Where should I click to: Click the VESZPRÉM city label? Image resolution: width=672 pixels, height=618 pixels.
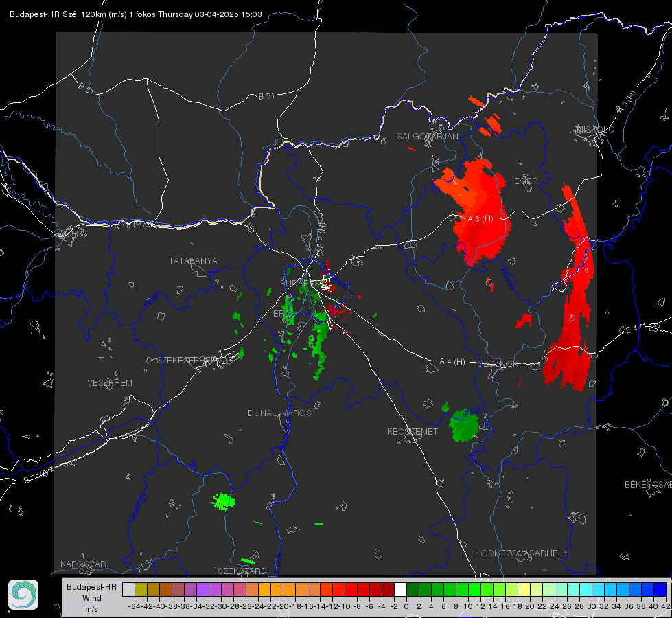[x=110, y=383]
